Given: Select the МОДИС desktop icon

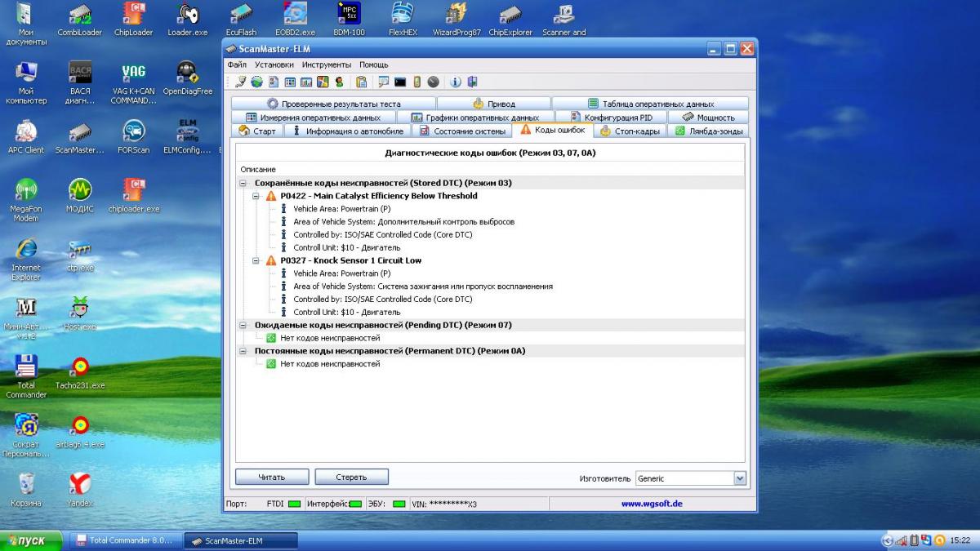Looking at the screenshot, I should [x=79, y=196].
